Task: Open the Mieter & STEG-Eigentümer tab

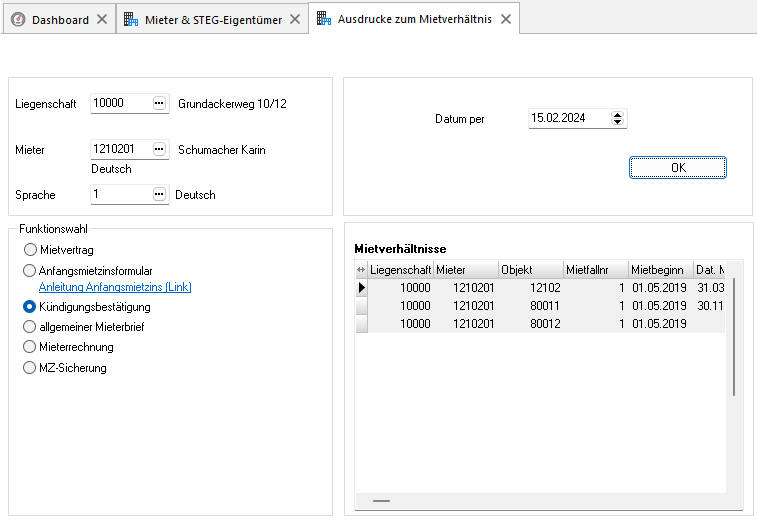Action: pyautogui.click(x=213, y=20)
